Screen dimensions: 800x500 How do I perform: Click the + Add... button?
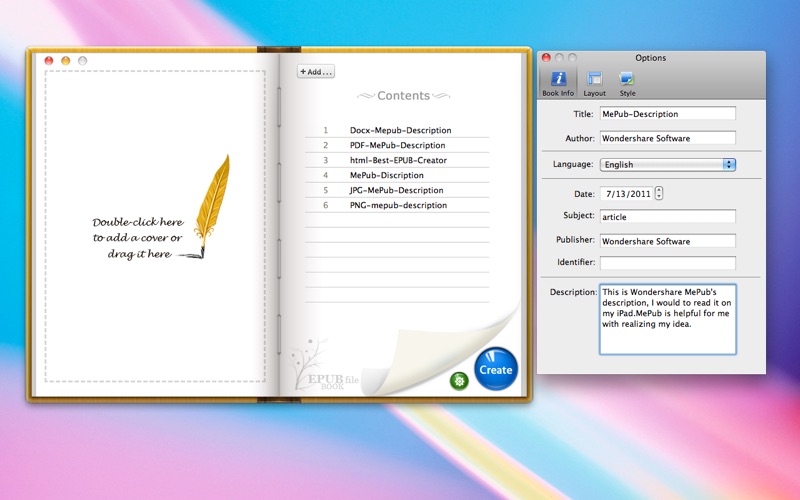[x=316, y=71]
